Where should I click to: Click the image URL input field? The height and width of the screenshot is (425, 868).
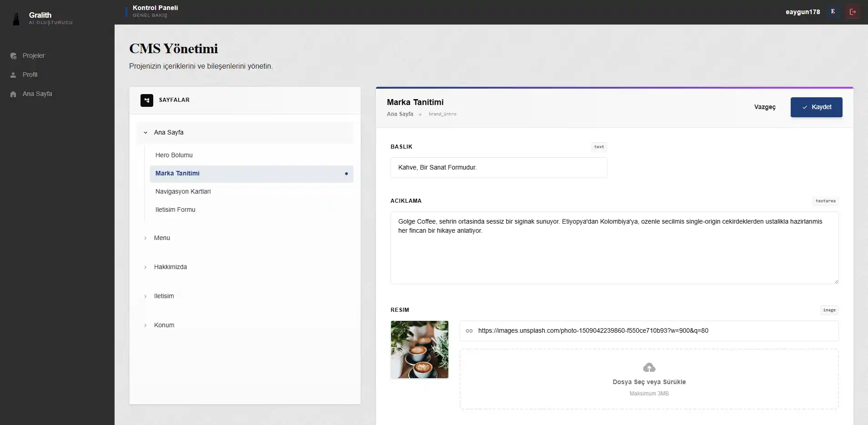[x=649, y=331]
